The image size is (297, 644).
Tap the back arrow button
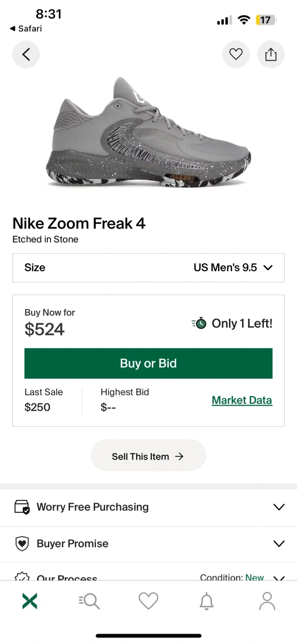[26, 55]
